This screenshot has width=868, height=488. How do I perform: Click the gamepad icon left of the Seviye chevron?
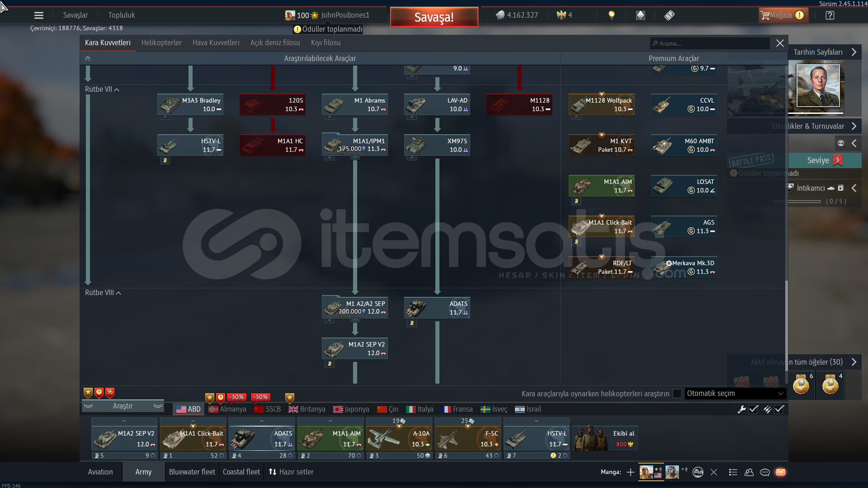tap(841, 143)
